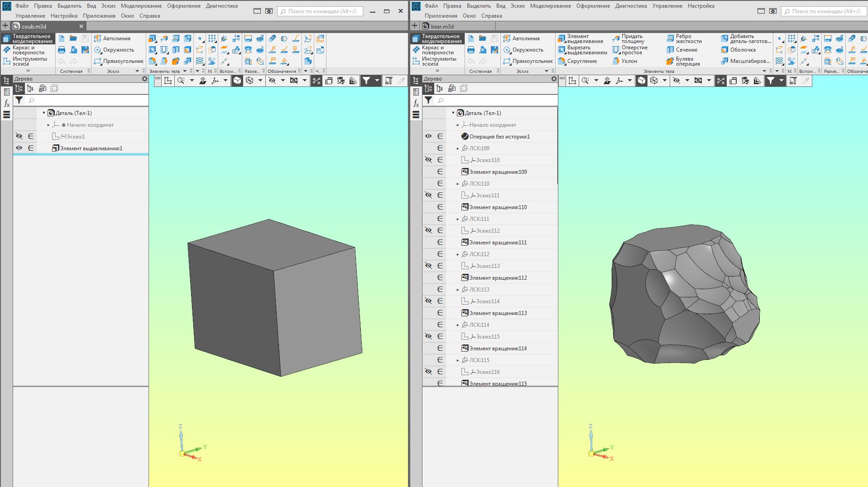Collapse Деталь (Тел-1) node in coub.m3d tree
Viewport: 868px width, 487px height.
(x=44, y=113)
